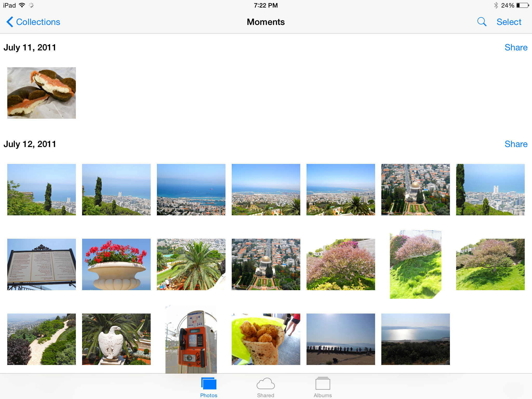
Task: Tap Select in the top bar
Action: 509,22
